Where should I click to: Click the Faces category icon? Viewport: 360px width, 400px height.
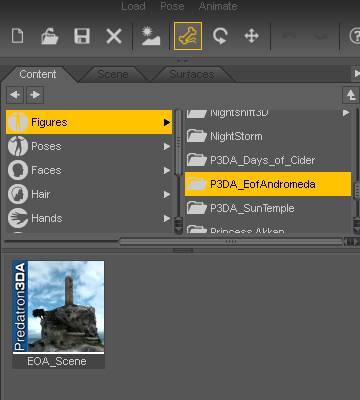coord(18,170)
